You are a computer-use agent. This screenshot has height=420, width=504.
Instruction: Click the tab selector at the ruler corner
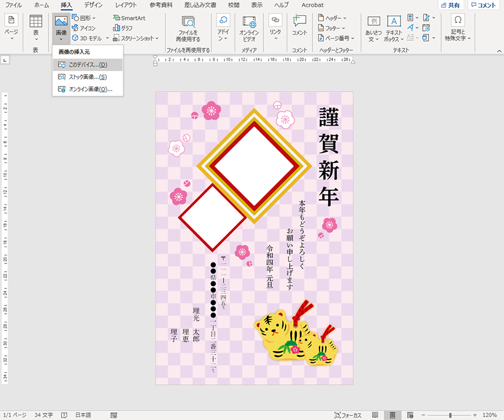point(5,60)
